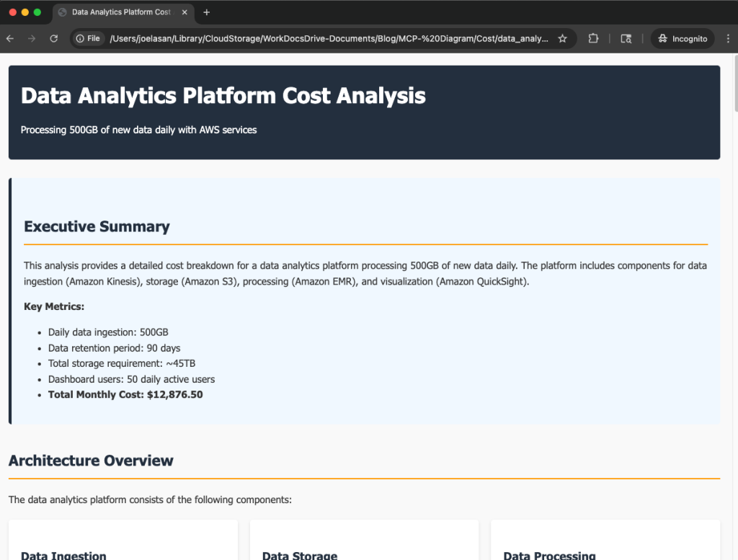Open the search tabs icon in toolbar
Viewport: 738px width, 560px height.
(x=626, y=38)
